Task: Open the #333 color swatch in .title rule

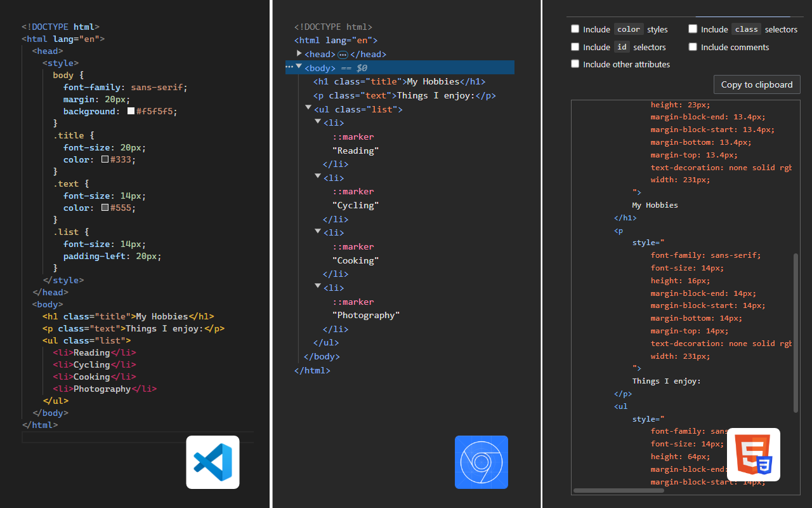Action: (105, 159)
